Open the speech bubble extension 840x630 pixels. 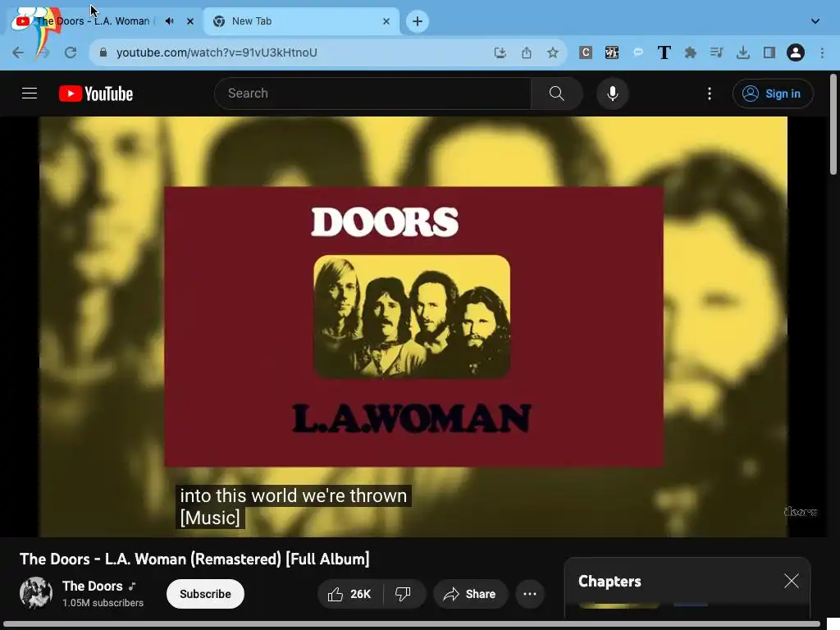(638, 52)
